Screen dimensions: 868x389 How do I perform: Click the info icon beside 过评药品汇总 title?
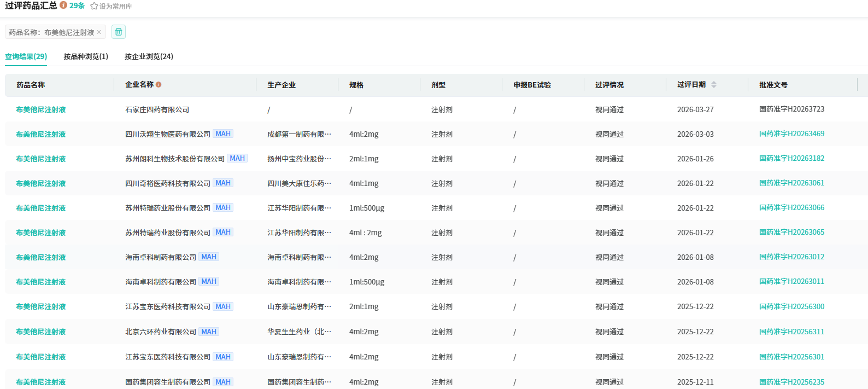(x=63, y=5)
